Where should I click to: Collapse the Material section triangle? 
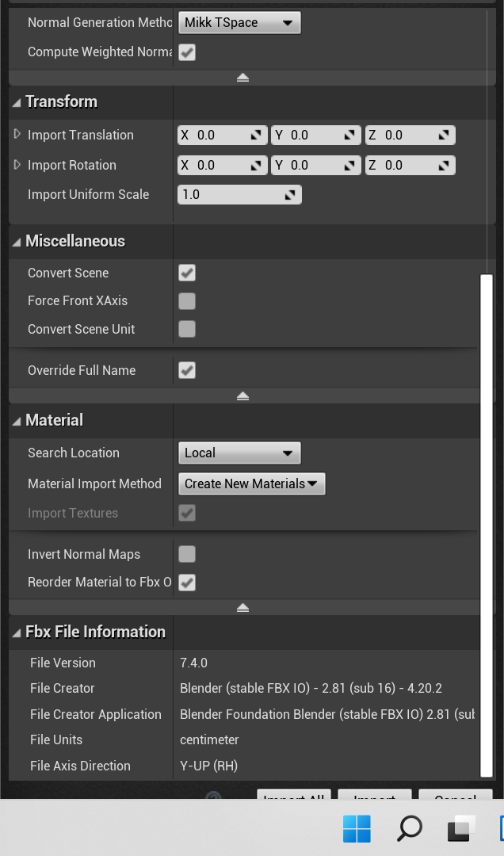[x=17, y=421]
